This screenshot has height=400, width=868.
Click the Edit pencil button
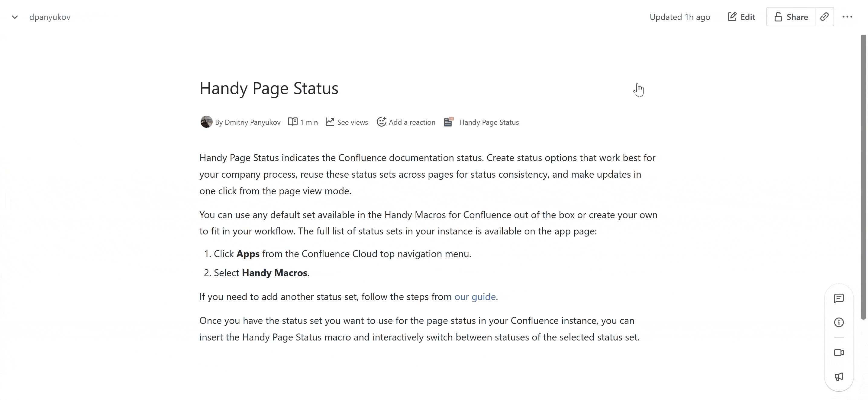pyautogui.click(x=741, y=17)
